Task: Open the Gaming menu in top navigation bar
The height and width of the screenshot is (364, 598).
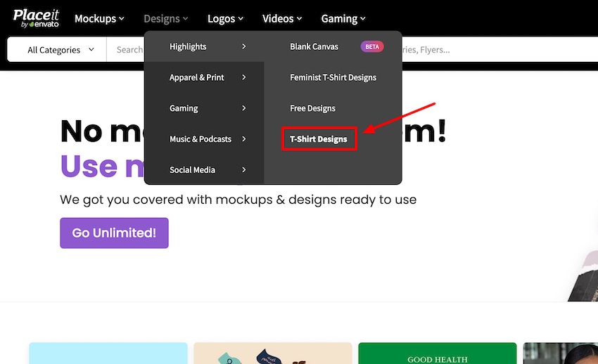Action: [x=343, y=19]
